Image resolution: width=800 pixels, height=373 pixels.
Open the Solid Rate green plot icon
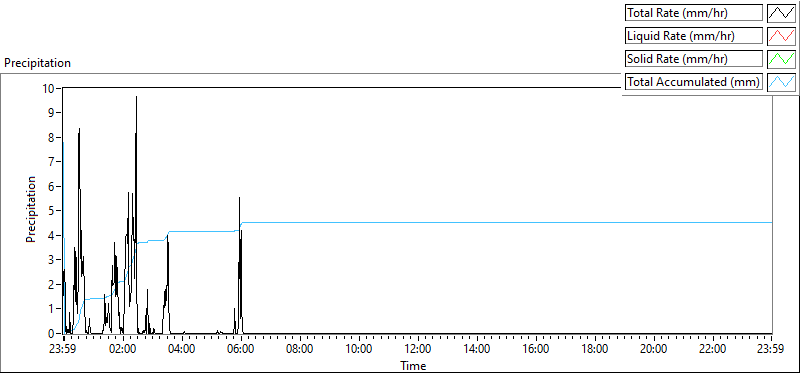781,59
